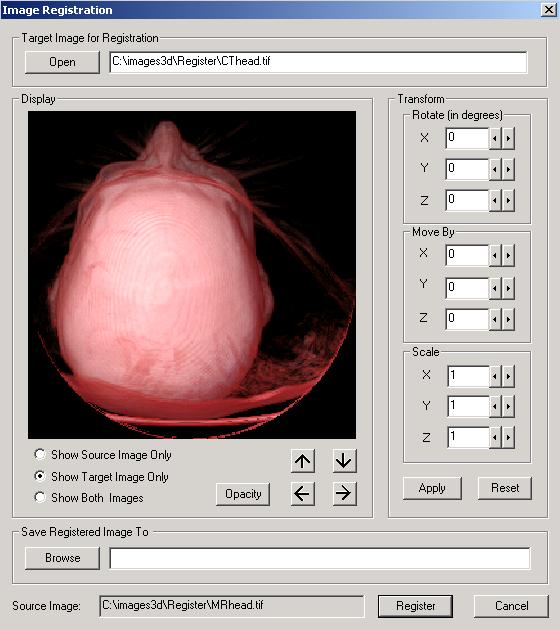Apply the transform settings

coord(432,488)
